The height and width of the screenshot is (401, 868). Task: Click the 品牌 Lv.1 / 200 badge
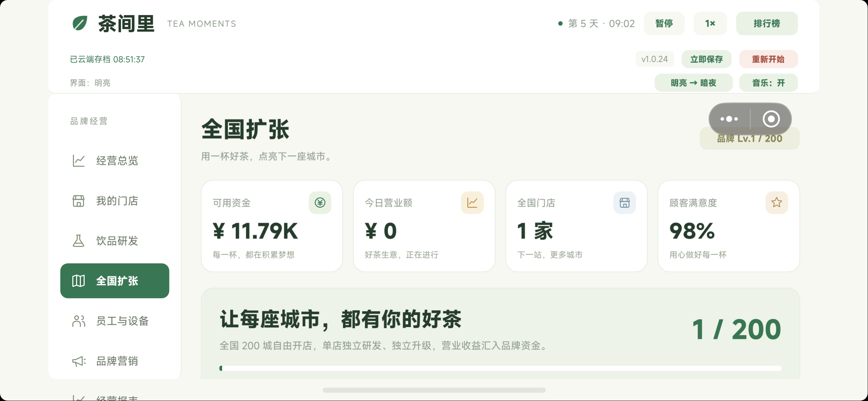tap(750, 138)
